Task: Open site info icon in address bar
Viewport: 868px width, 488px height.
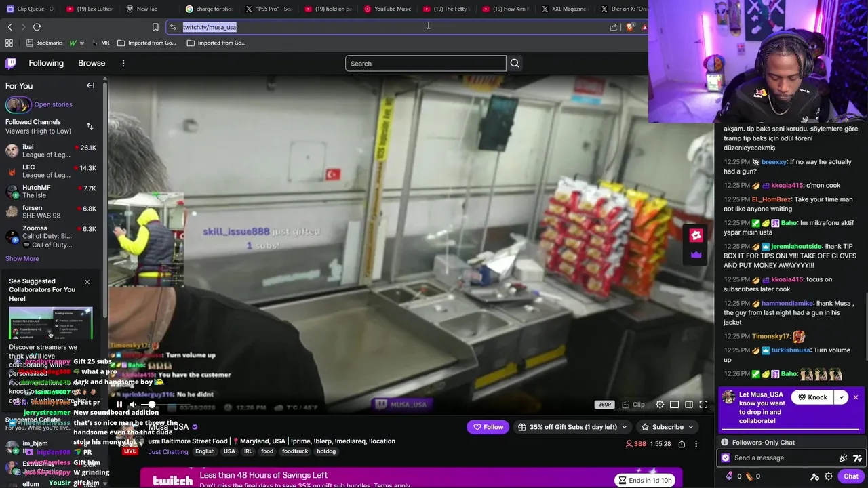Action: [173, 27]
